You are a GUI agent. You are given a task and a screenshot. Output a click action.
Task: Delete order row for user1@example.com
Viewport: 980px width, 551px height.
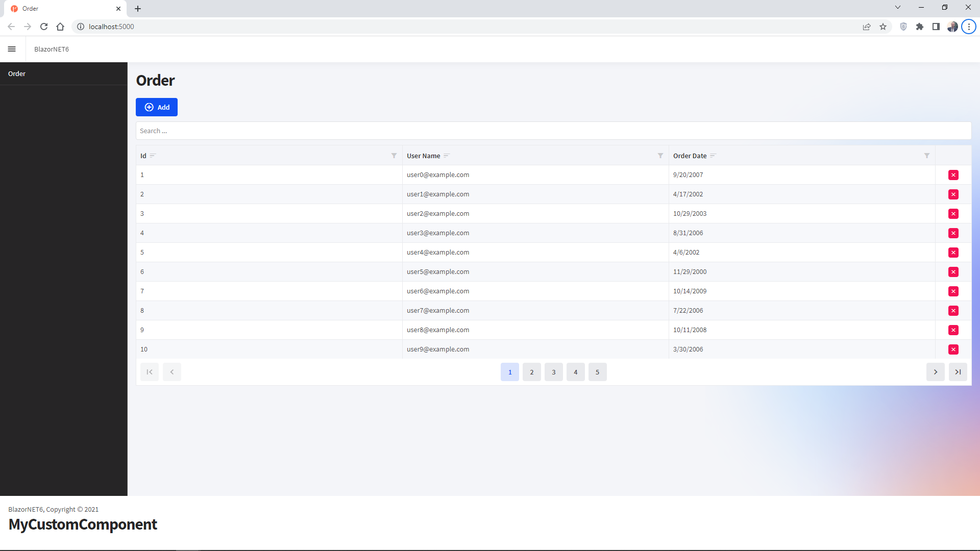(953, 194)
